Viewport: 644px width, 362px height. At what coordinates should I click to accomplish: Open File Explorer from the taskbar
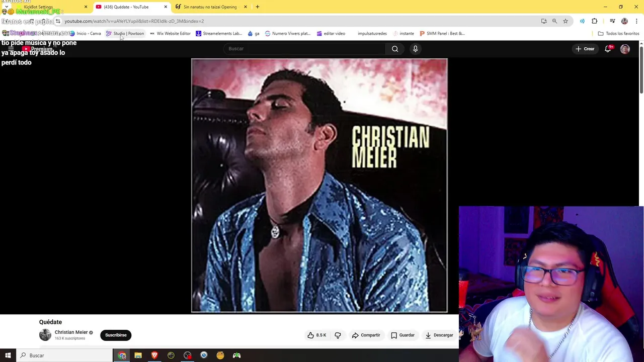pos(138,355)
